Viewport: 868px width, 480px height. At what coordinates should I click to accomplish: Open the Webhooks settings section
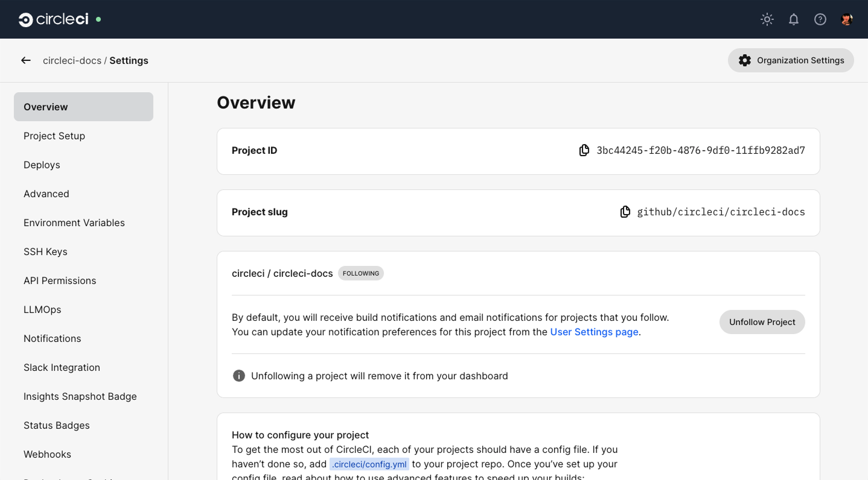click(47, 454)
